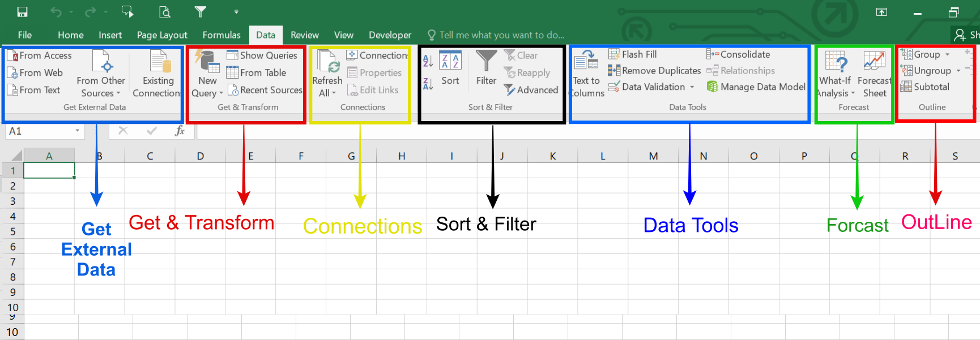This screenshot has height=340, width=980.
Task: Click Flash Fill
Action: [633, 54]
